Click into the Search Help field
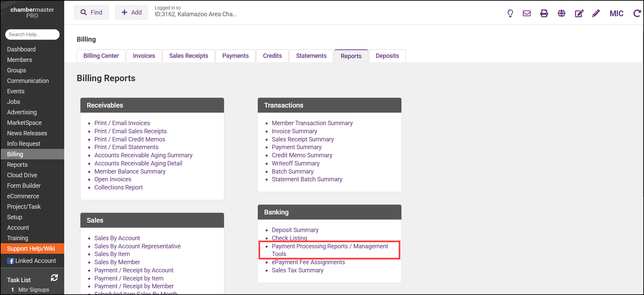This screenshot has height=295, width=644. [x=32, y=35]
